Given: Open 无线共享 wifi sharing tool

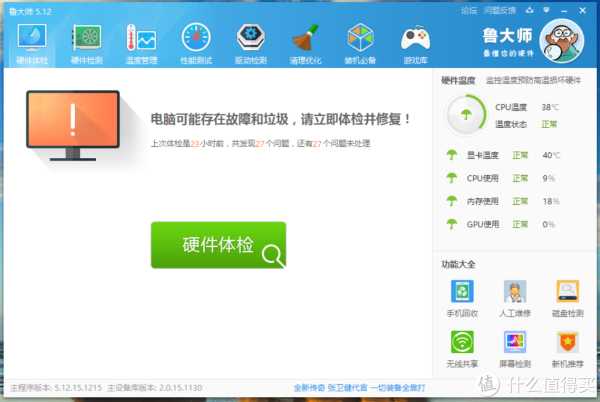Looking at the screenshot, I should [462, 349].
